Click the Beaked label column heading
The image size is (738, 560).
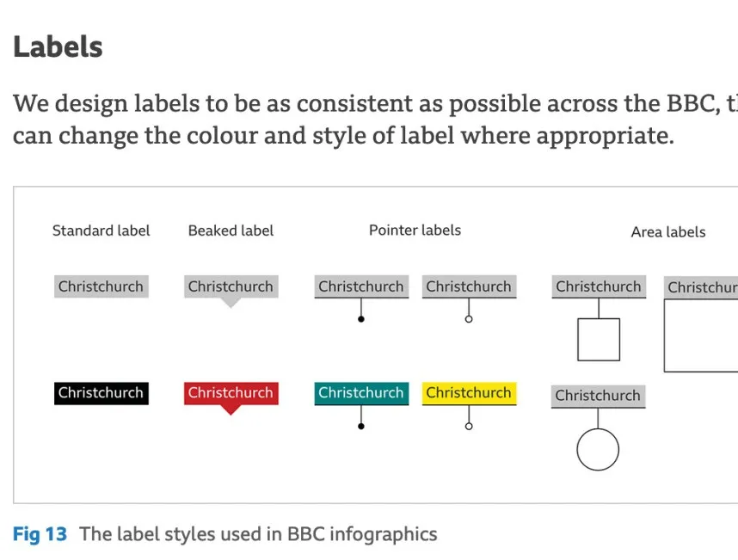coord(231,231)
